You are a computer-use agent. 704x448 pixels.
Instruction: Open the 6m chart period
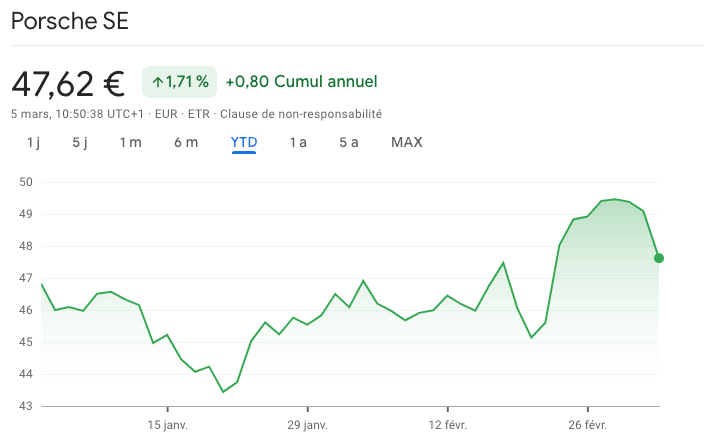[186, 142]
